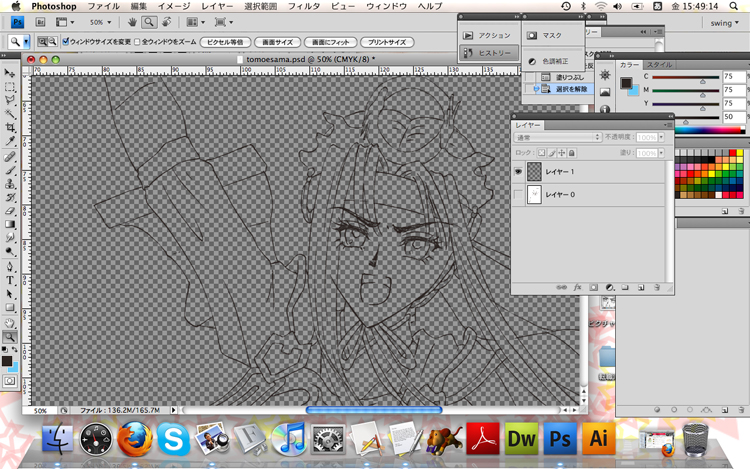Link layers using the chain icon
Image resolution: width=750 pixels, height=469 pixels.
pyautogui.click(x=562, y=287)
